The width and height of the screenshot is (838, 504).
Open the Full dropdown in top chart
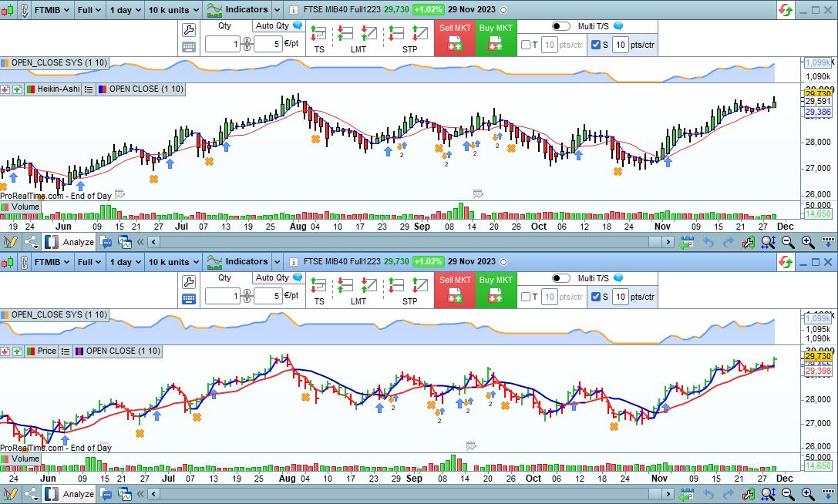(89, 9)
